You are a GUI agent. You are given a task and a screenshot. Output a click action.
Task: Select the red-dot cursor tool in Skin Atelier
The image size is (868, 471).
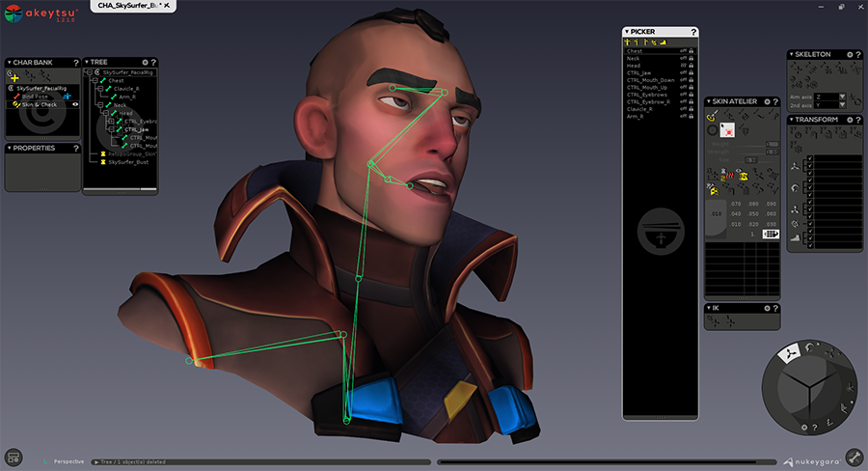click(727, 130)
